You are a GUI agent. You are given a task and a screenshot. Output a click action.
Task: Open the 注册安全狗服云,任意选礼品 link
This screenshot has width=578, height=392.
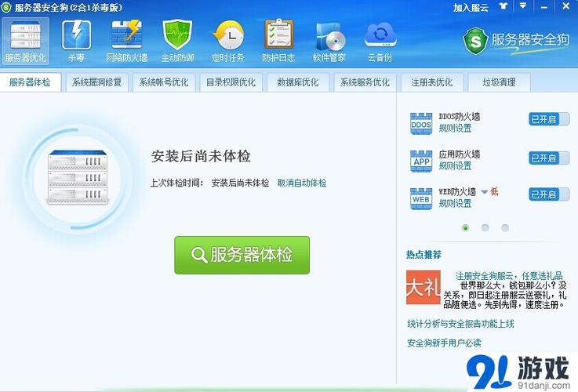509,276
